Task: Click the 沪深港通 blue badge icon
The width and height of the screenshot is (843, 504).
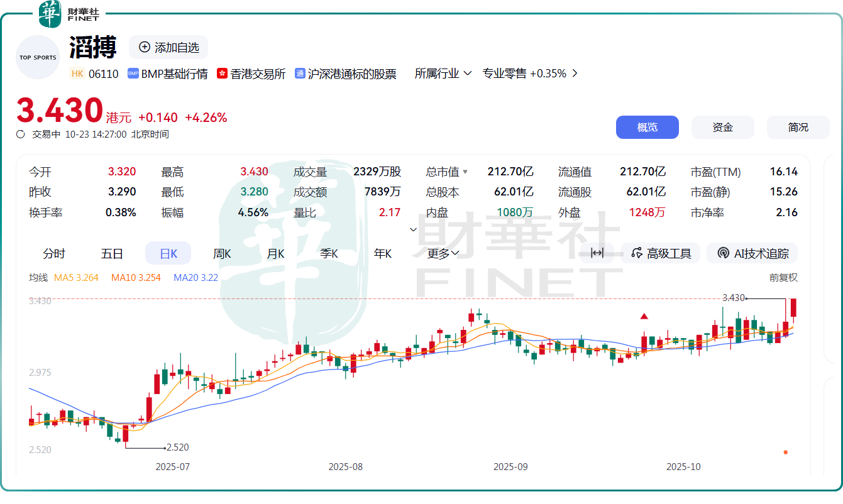Action: (x=300, y=74)
